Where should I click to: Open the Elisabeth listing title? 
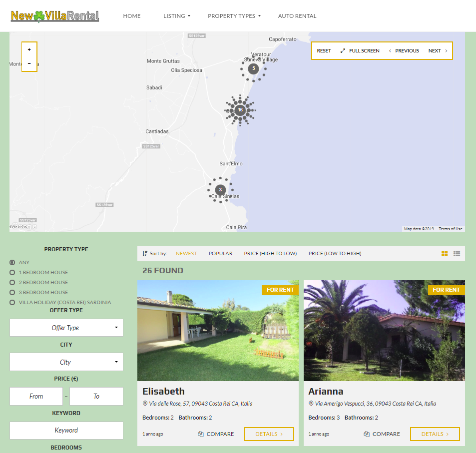point(163,392)
